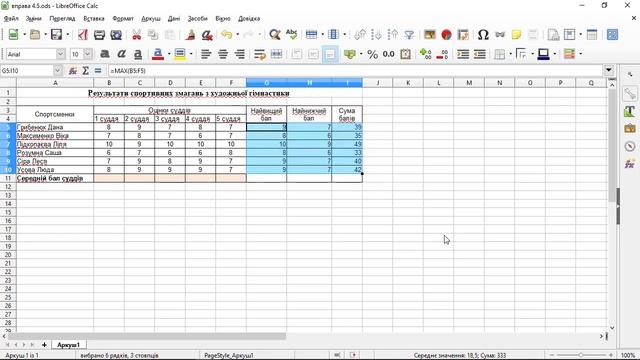Toggle Print Preview icon

(x=116, y=35)
